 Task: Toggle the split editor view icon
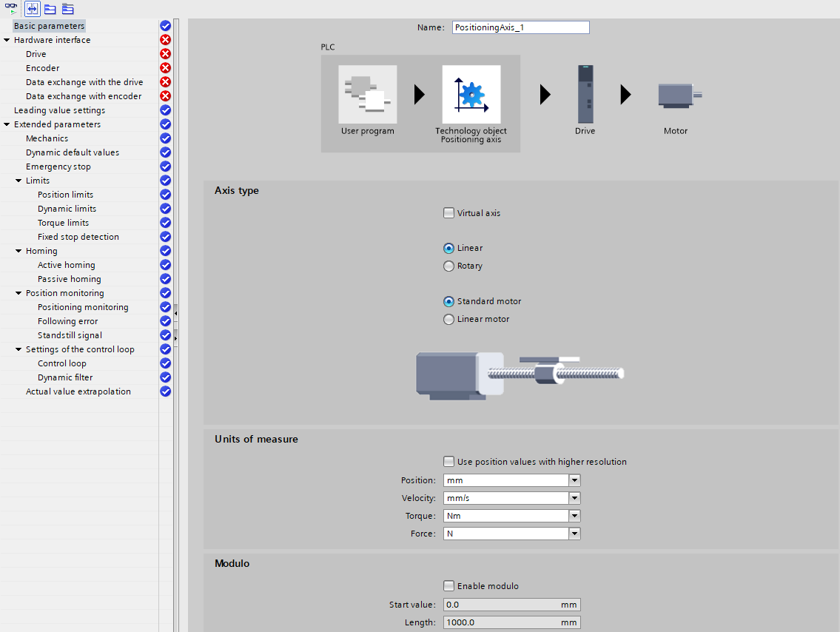pos(32,9)
